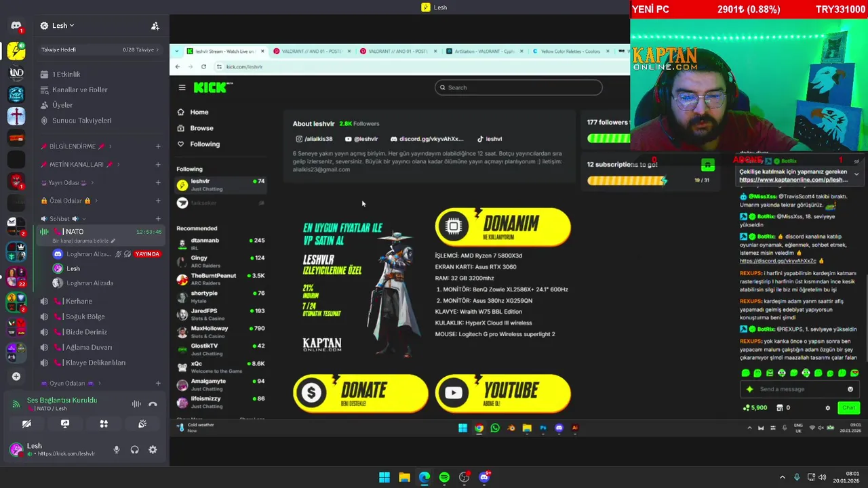The height and width of the screenshot is (488, 868).
Task: Open Discord user settings gear
Action: (x=153, y=449)
